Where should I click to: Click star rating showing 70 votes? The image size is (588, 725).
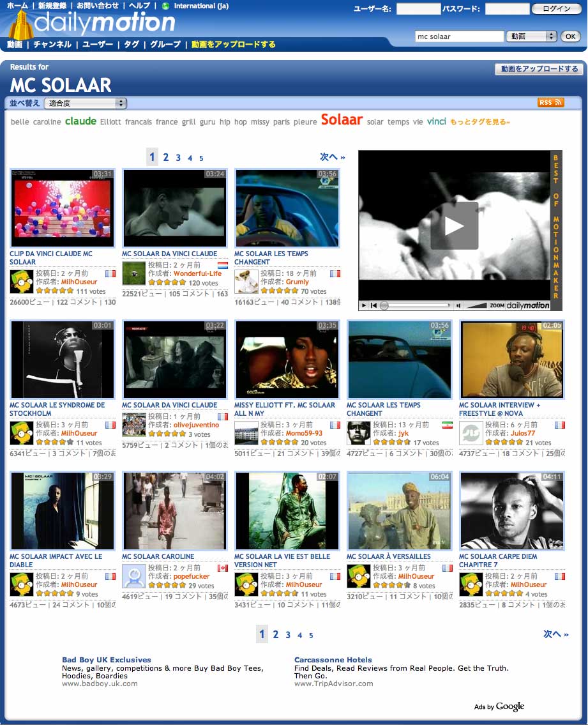tap(279, 291)
